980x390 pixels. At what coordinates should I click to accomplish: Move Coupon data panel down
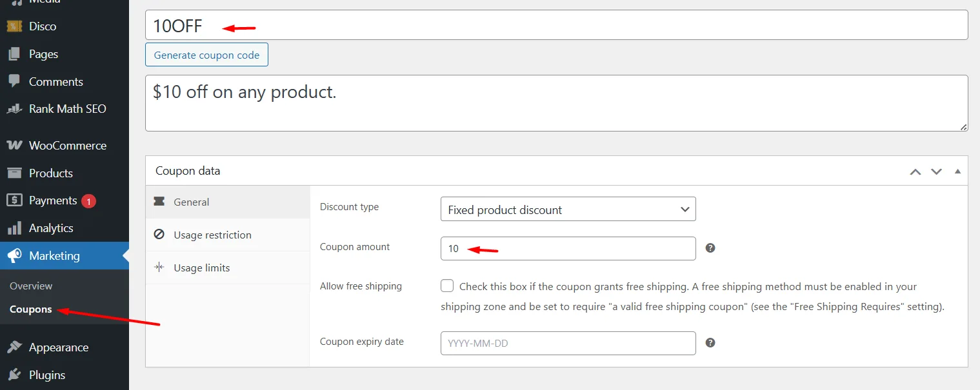point(936,171)
